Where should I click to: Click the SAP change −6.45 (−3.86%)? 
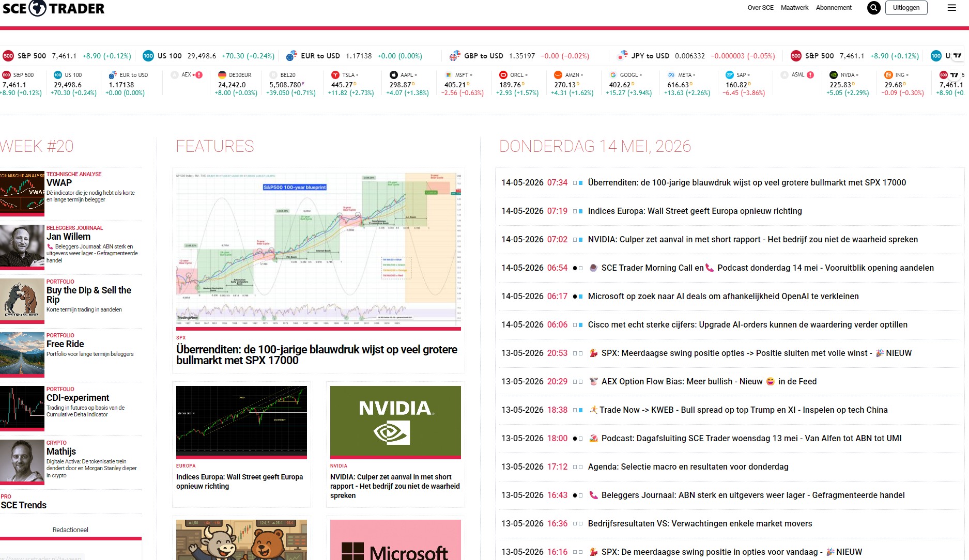point(743,93)
